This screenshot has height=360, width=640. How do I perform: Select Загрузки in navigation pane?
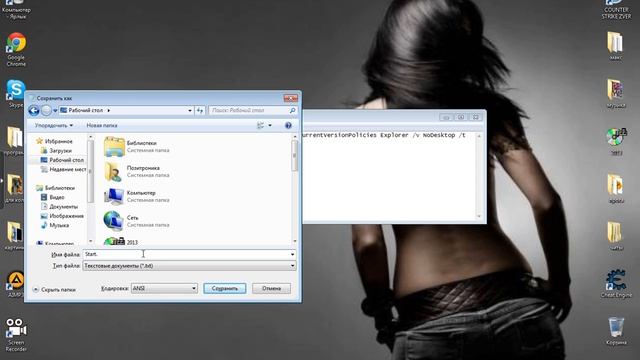pos(56,151)
